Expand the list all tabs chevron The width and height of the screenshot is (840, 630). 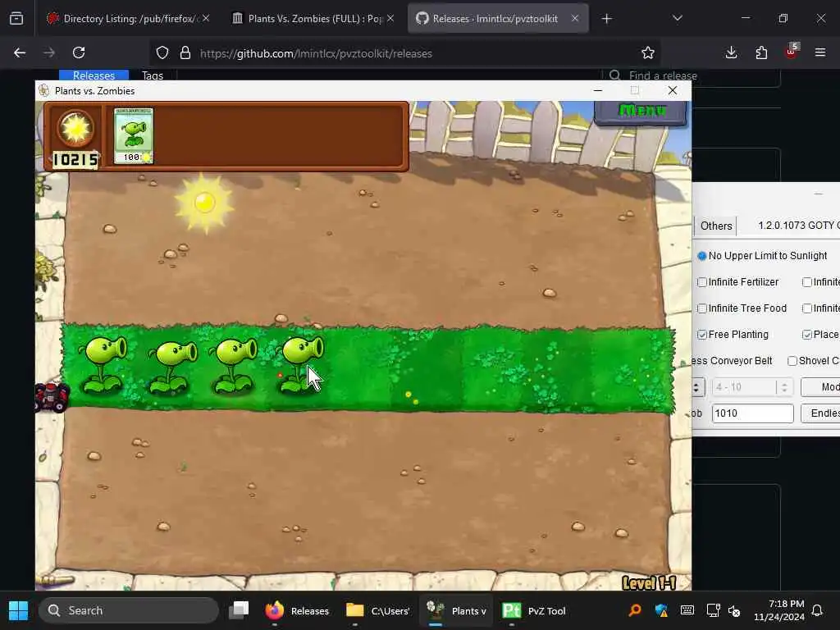coord(677,19)
